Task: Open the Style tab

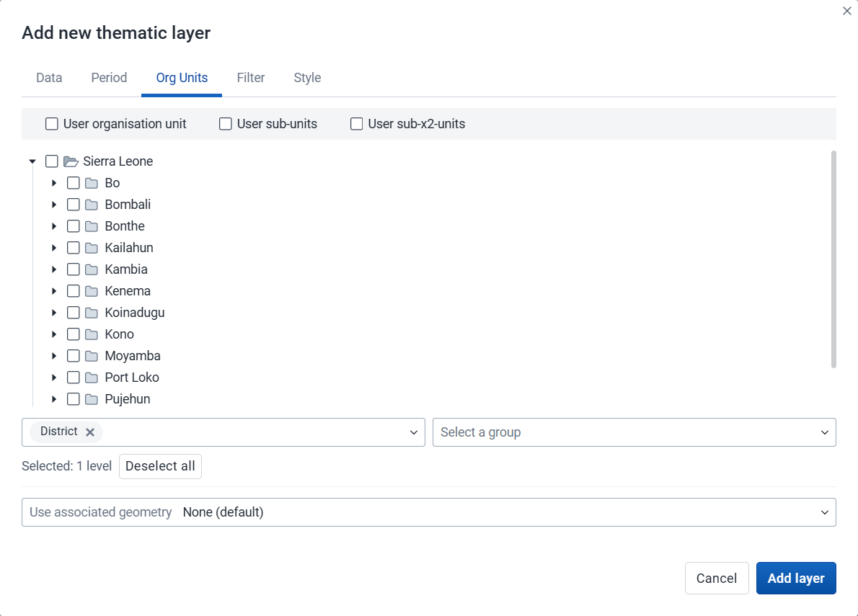Action: click(x=307, y=78)
